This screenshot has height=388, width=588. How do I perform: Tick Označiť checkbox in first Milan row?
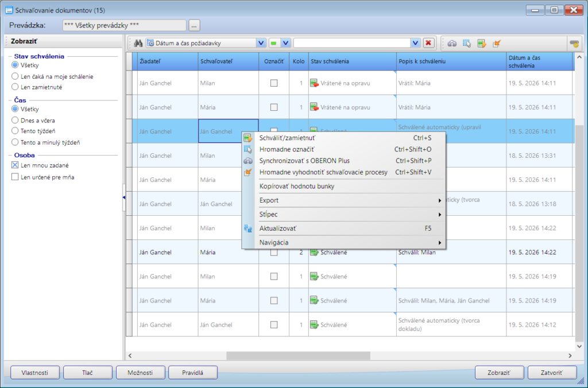274,83
